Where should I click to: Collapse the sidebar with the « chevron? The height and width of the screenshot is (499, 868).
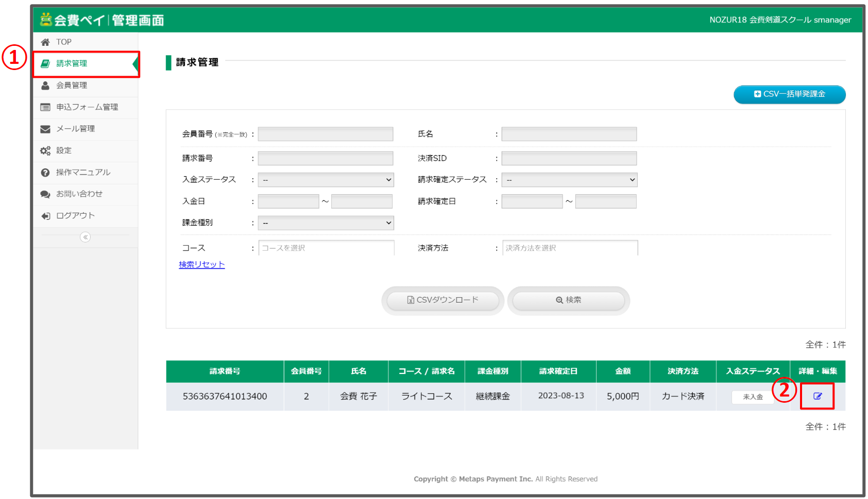point(85,237)
